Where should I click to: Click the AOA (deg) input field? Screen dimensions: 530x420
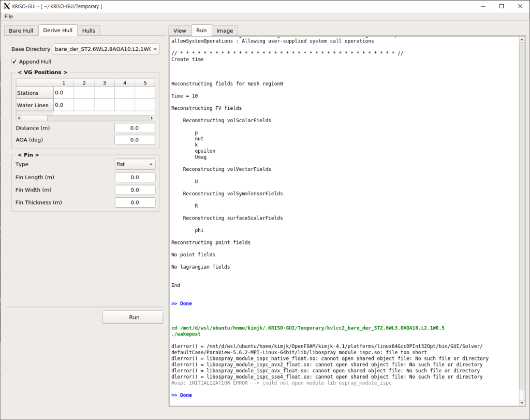tap(135, 140)
